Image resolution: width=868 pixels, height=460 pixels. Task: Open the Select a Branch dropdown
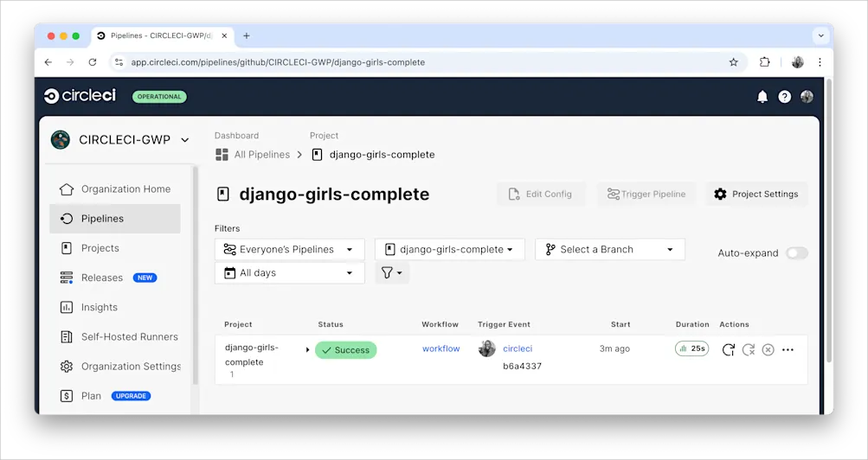[x=610, y=249]
